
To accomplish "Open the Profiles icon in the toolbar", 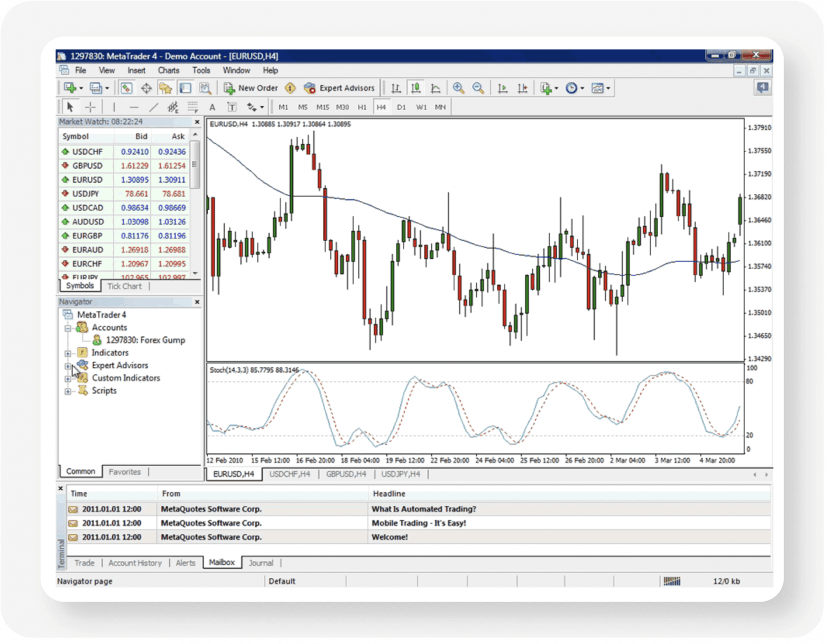I will coord(96,88).
